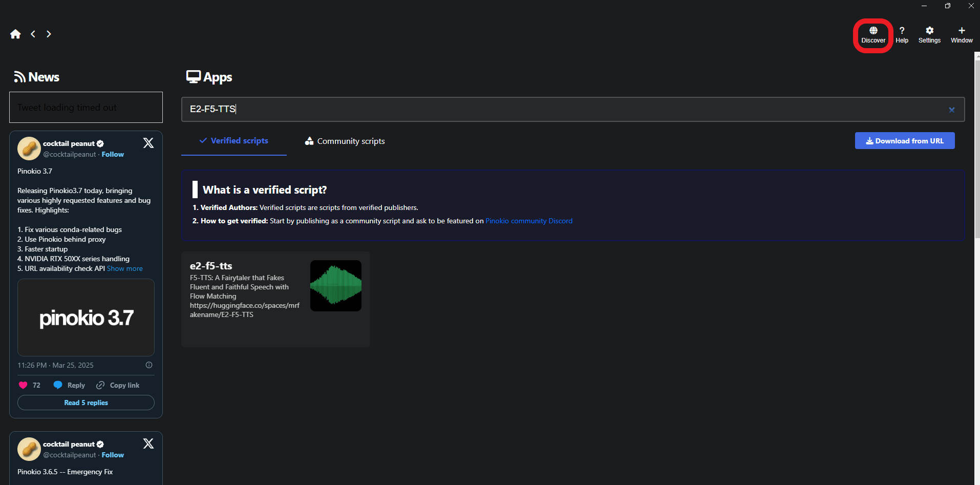Viewport: 980px width, 485px height.
Task: Open cocktail peanut's avatar on the Pinokio 3.7 tweet
Action: (x=29, y=149)
